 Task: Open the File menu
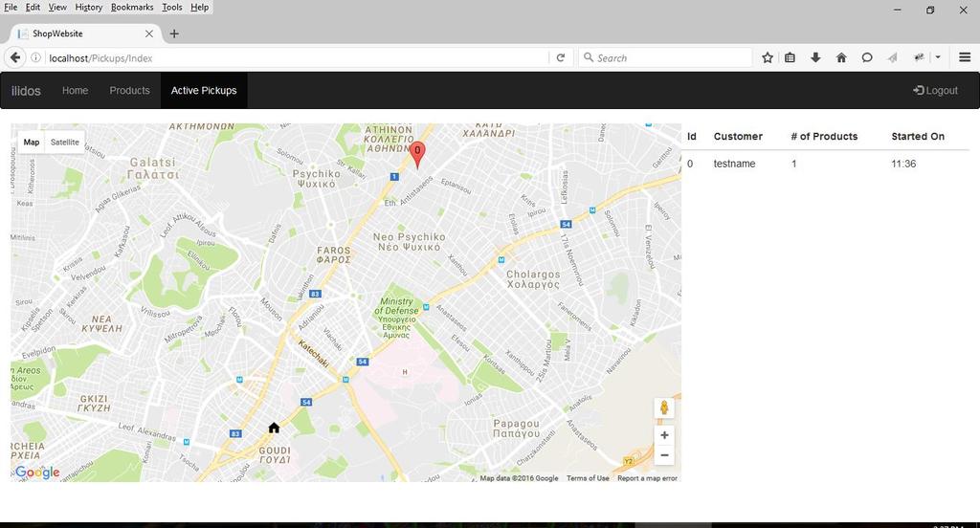pyautogui.click(x=11, y=7)
